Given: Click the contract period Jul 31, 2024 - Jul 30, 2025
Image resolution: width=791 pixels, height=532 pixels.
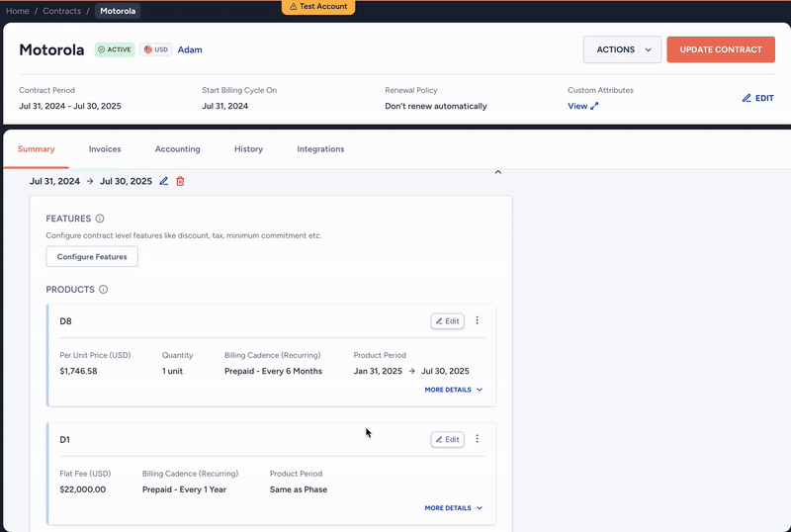Looking at the screenshot, I should tap(70, 106).
